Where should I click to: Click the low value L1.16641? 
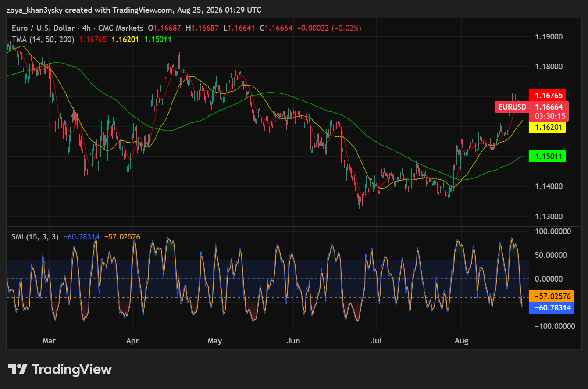click(239, 28)
